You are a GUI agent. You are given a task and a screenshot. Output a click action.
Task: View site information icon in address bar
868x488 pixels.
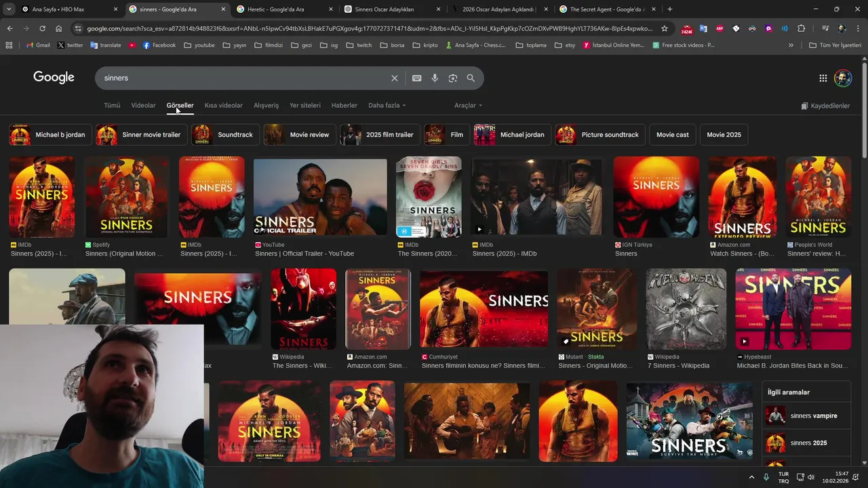(x=78, y=28)
